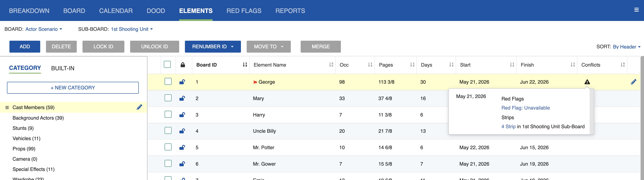
Task: Click the edit pencil on George's row
Action: coord(633,82)
